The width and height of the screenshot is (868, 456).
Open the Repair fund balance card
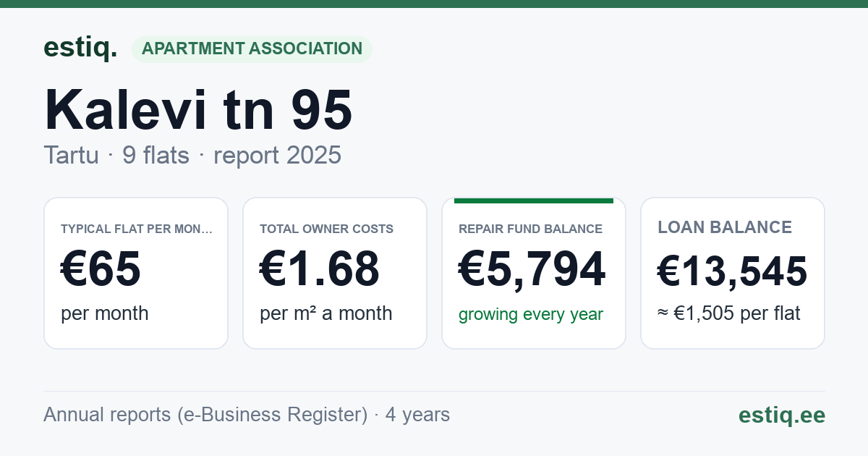tap(534, 274)
